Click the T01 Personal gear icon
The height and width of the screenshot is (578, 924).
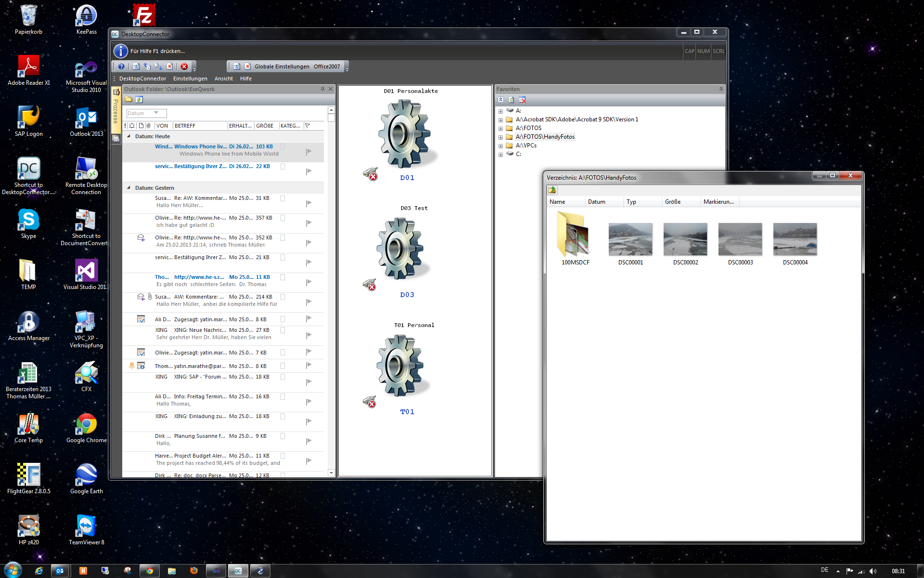[x=400, y=366]
